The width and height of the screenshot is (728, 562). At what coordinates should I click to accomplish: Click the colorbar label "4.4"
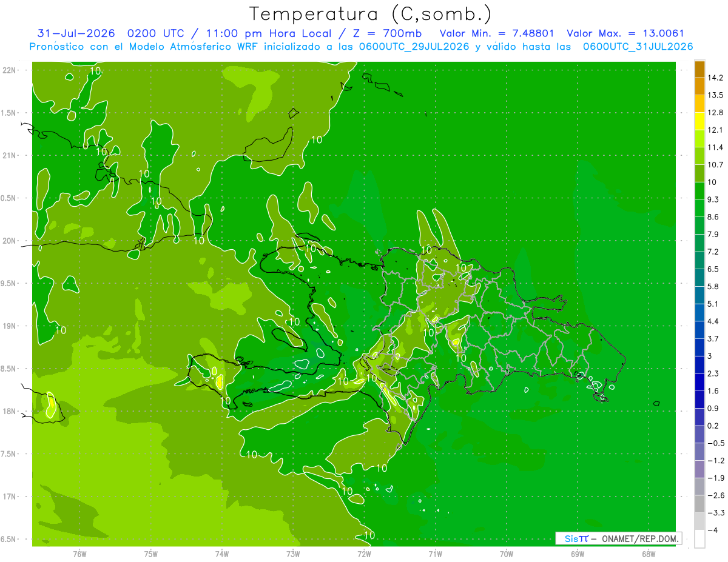point(713,321)
